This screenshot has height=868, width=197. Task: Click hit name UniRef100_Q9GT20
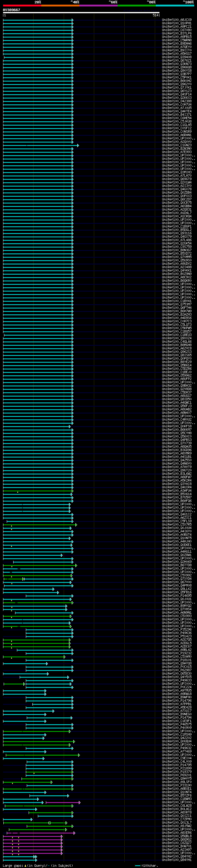pyautogui.click(x=177, y=470)
